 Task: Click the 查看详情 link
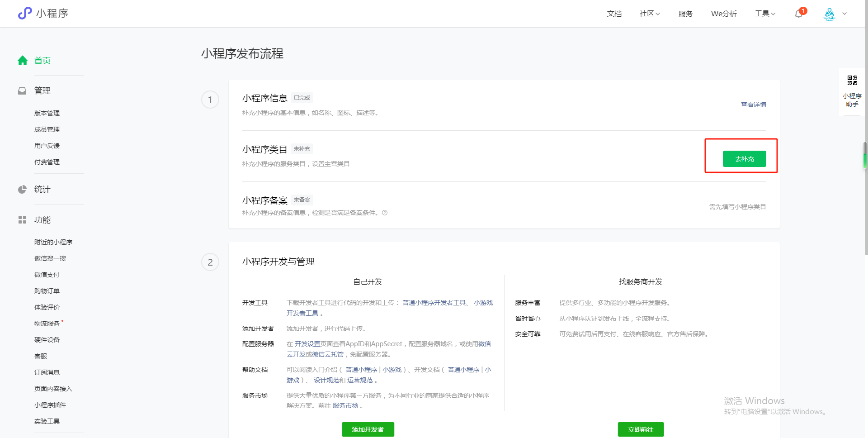[753, 105]
